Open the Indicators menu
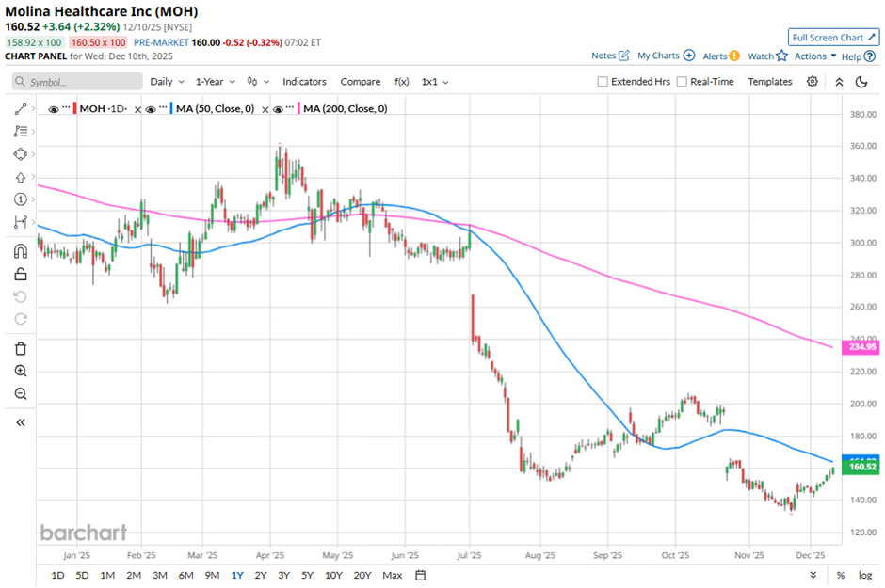This screenshot has height=588, width=885. pyautogui.click(x=304, y=82)
